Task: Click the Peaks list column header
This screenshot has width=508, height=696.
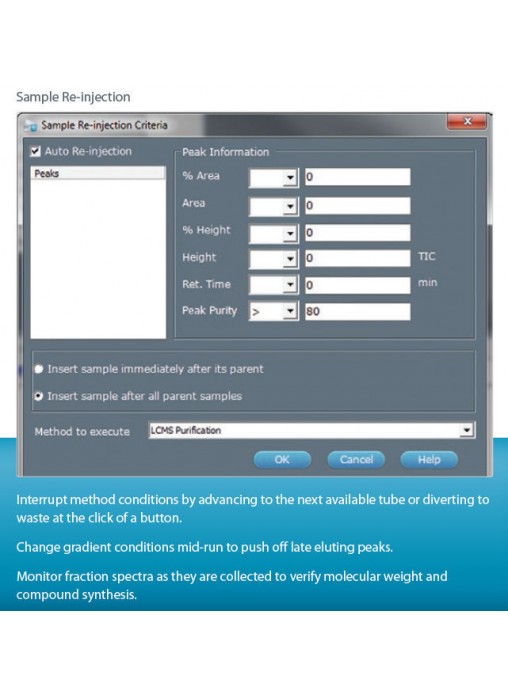Action: pos(98,173)
